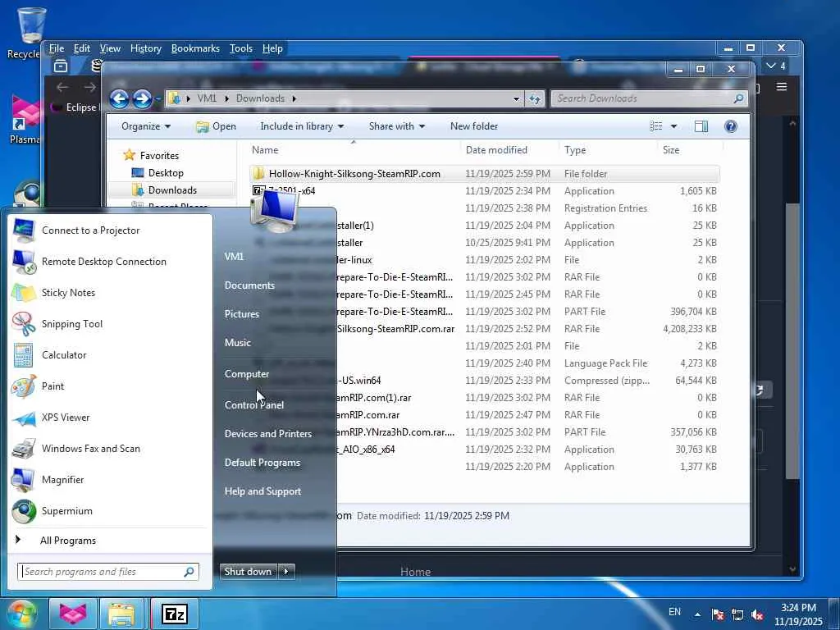Click Search programs and files field
The image size is (840, 630).
[x=107, y=572]
